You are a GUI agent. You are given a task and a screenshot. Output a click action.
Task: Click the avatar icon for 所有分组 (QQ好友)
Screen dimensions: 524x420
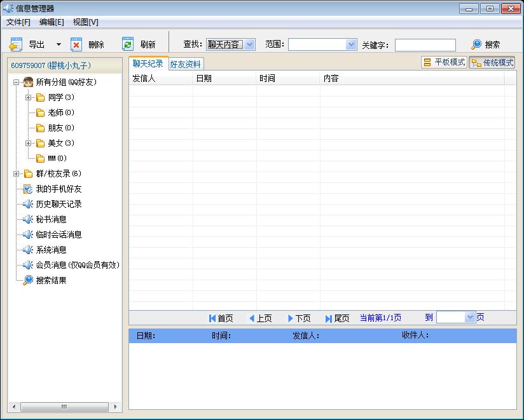tap(29, 82)
